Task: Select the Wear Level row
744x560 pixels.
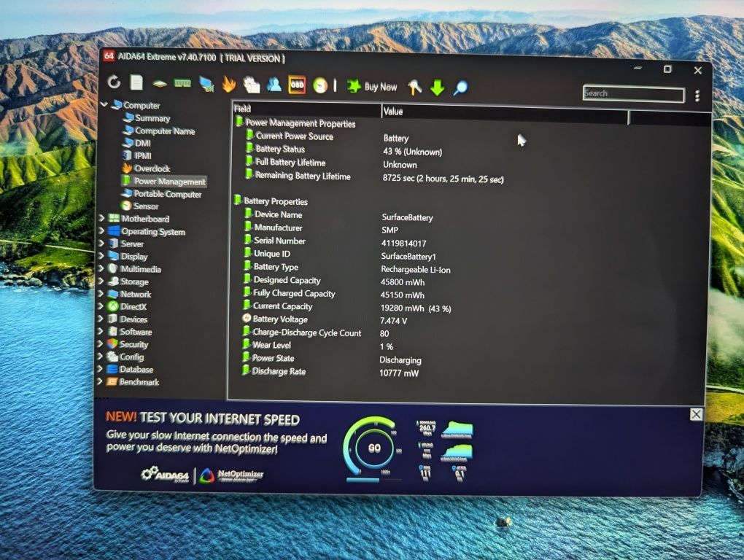Action: tap(317, 346)
